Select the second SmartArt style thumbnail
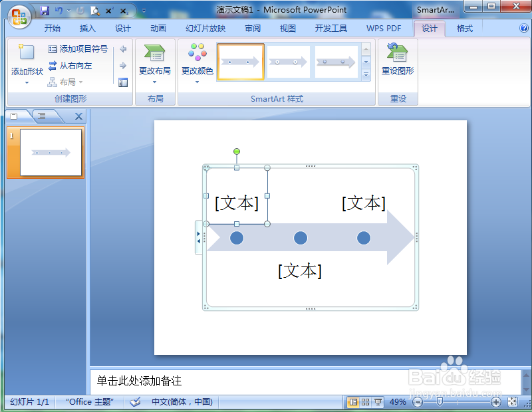The height and width of the screenshot is (412, 532). pos(288,62)
